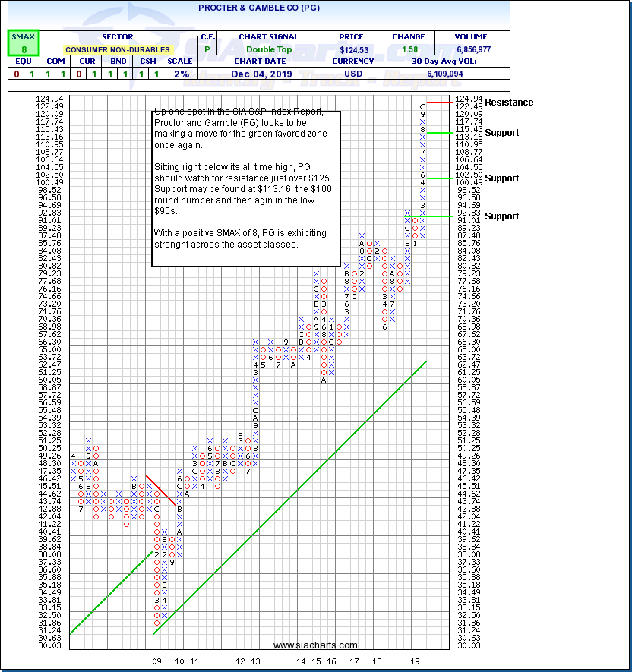The height and width of the screenshot is (672, 632).
Task: Click the PROCTER & GAMBLE CO (PG) title
Action: click(258, 8)
